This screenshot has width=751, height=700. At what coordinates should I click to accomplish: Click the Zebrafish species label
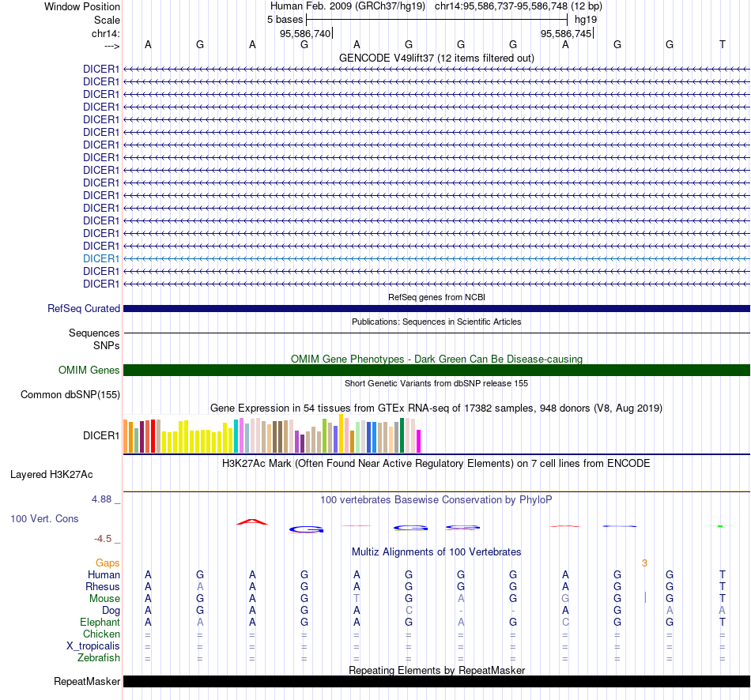point(99,658)
